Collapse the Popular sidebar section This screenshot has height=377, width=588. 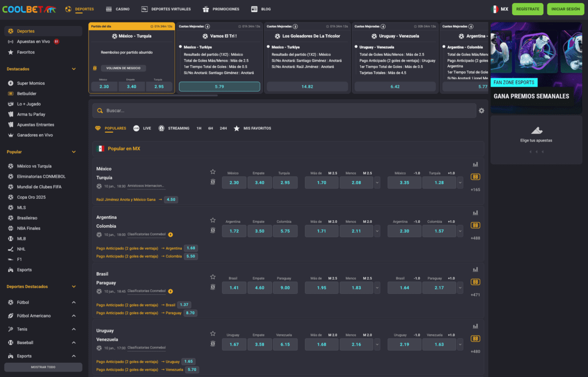pos(74,152)
